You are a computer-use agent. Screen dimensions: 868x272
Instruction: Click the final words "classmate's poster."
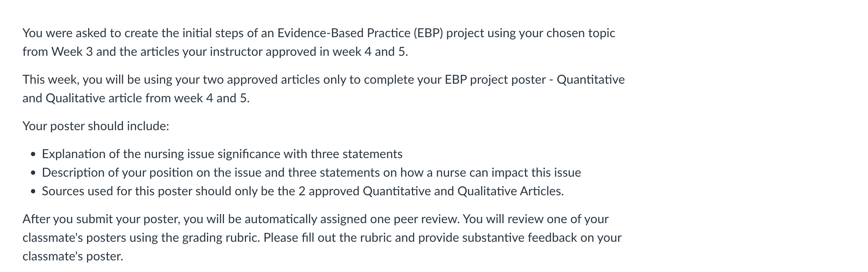tap(73, 257)
